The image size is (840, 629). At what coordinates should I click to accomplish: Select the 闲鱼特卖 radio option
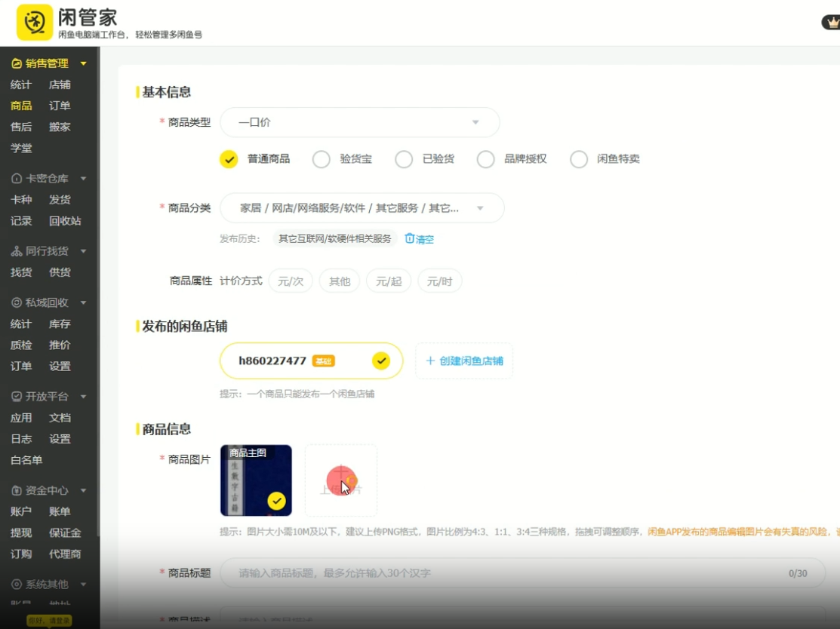coord(579,159)
